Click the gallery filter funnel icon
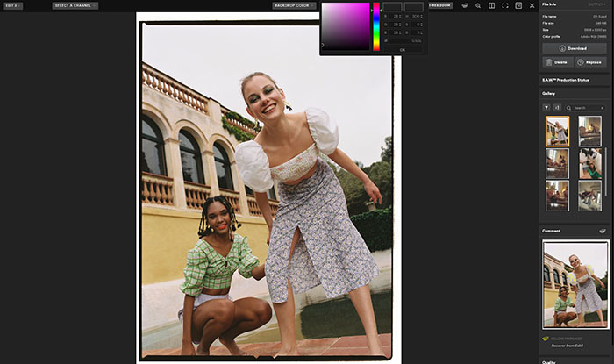Image resolution: width=614 pixels, height=364 pixels. click(546, 107)
